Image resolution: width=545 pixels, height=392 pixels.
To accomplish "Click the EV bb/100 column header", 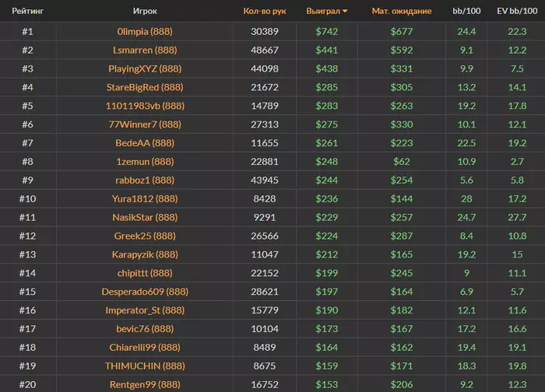I will [x=517, y=11].
